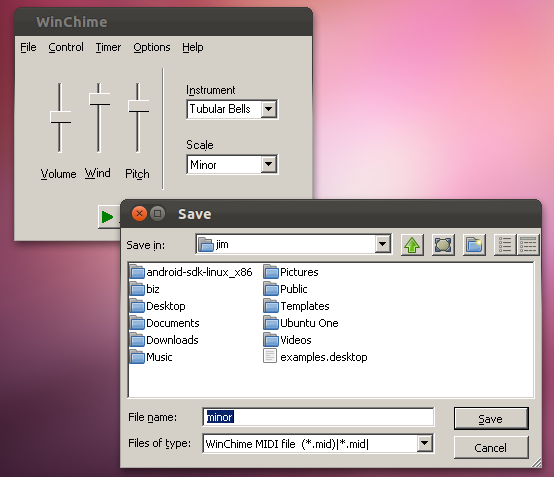Select the android-sdk-linux_x86 folder icon

[x=137, y=272]
